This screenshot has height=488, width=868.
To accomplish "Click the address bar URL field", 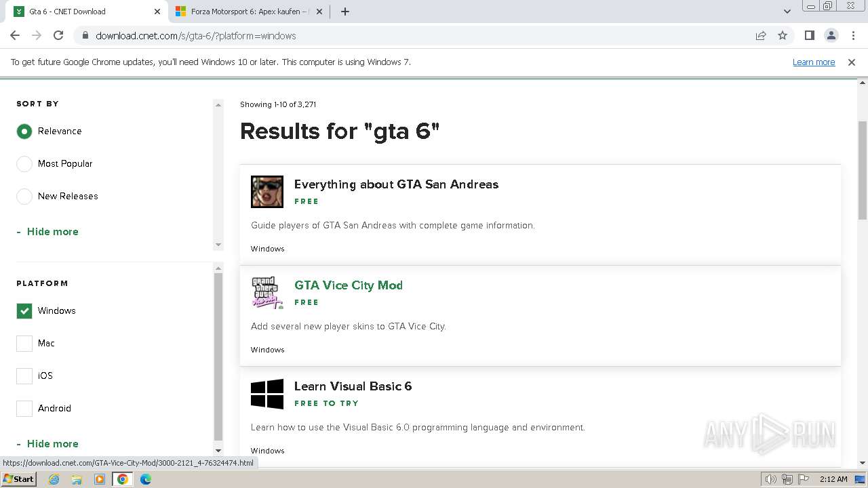I will (414, 36).
